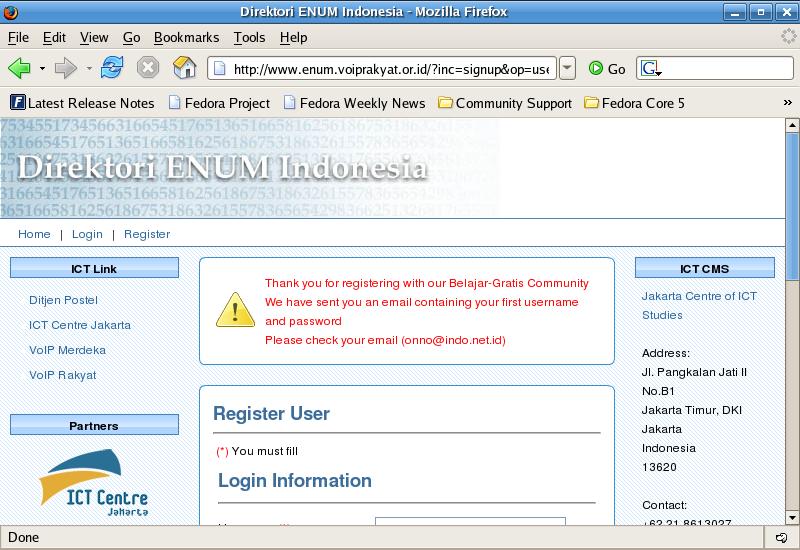Reload the page with the refresh icon
The image size is (800, 550).
[x=112, y=69]
